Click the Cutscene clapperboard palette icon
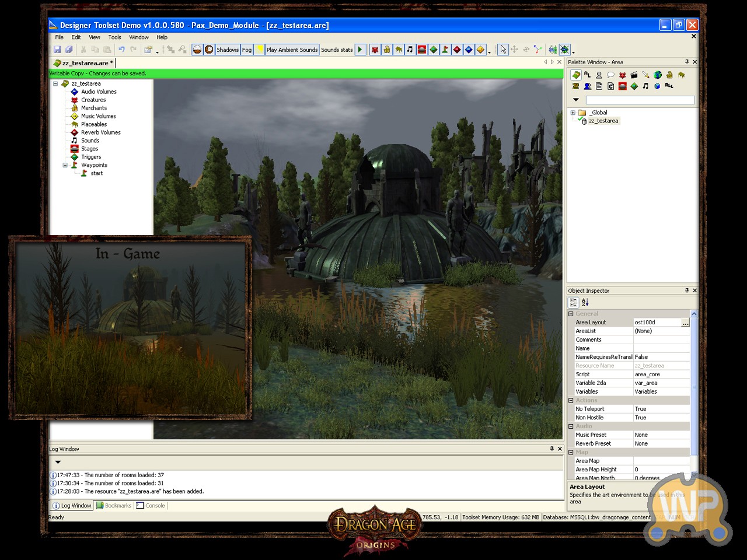 [x=634, y=75]
